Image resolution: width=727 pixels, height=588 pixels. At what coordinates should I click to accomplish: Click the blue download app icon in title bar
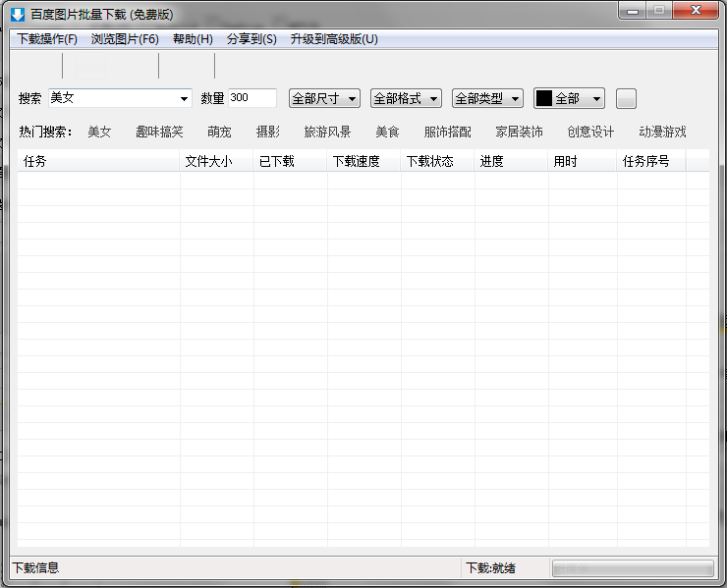point(18,15)
